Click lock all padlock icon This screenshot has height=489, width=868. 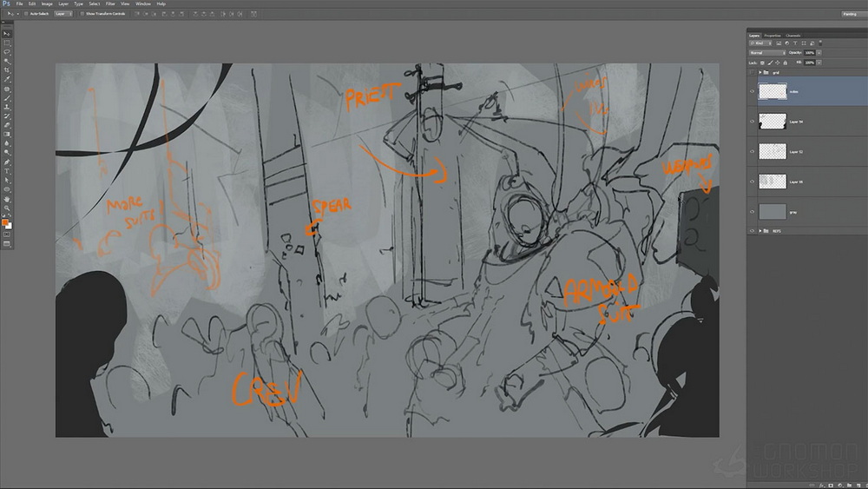tap(785, 63)
